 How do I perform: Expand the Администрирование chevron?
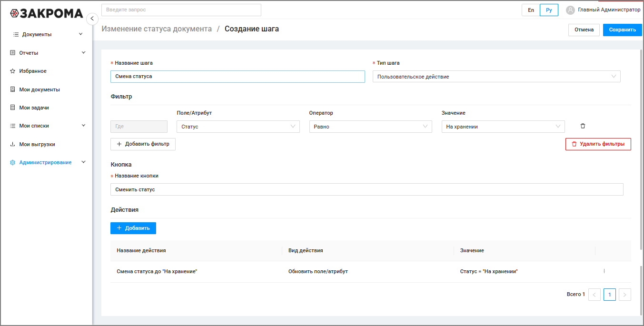83,162
